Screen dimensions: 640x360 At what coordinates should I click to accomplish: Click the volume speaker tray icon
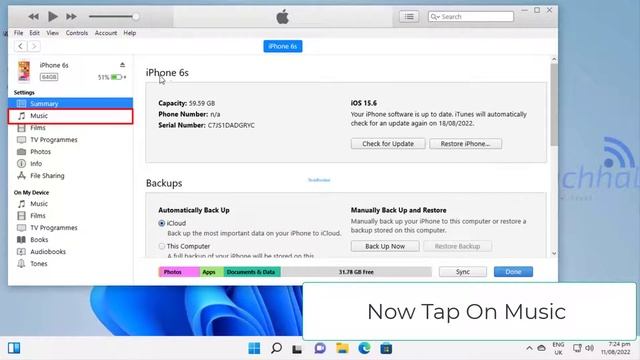tap(589, 348)
